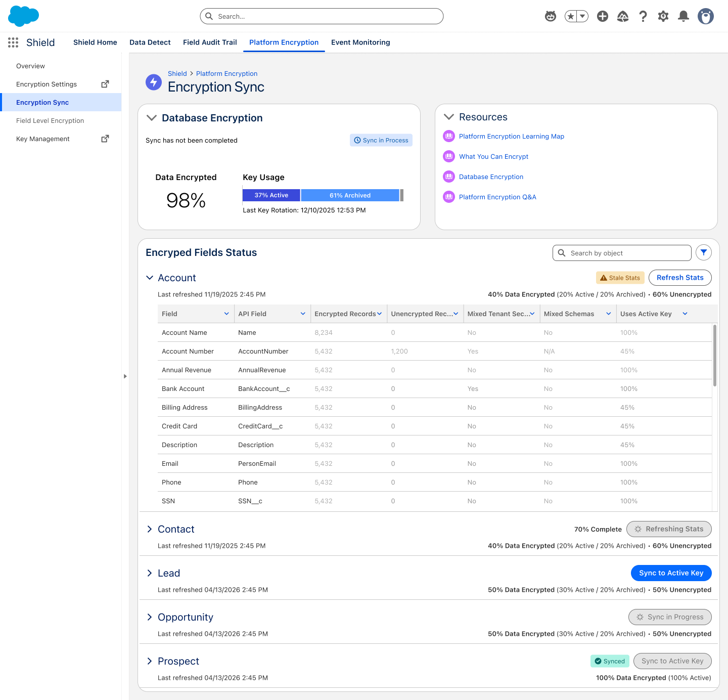Click the Lead Sync to Active Key button

[671, 573]
